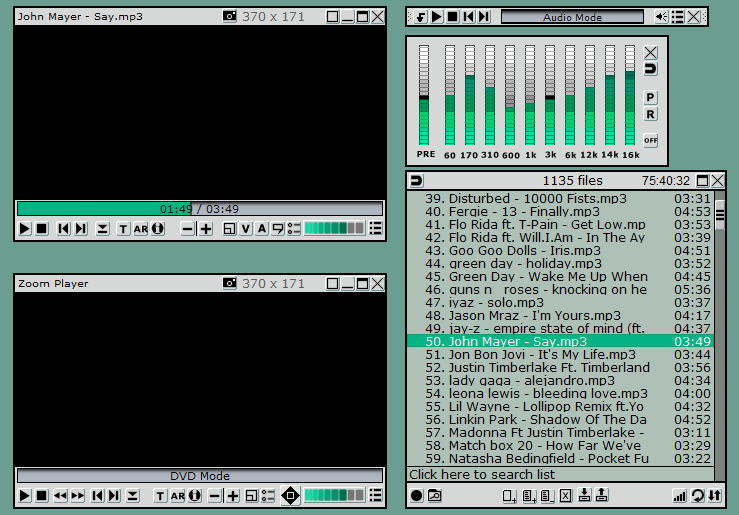Adjust volume bar in Say.mp3 window
739x515 pixels.
[334, 229]
